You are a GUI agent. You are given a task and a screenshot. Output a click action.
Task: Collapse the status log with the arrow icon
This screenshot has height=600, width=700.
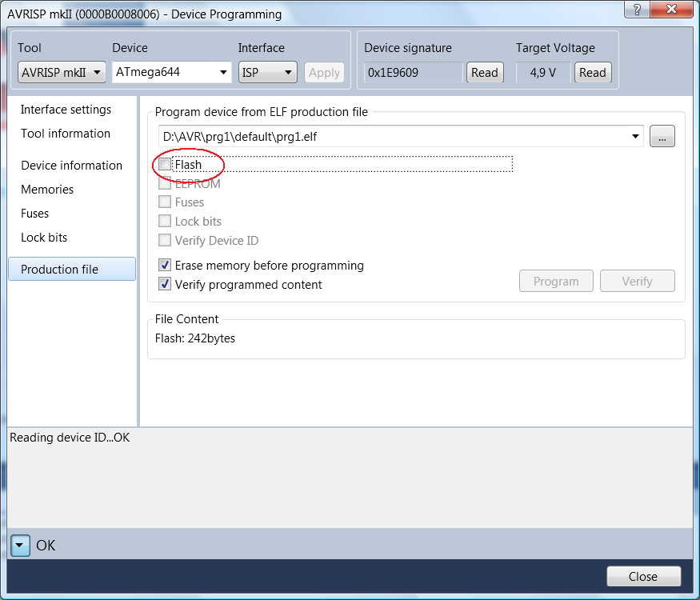(20, 545)
